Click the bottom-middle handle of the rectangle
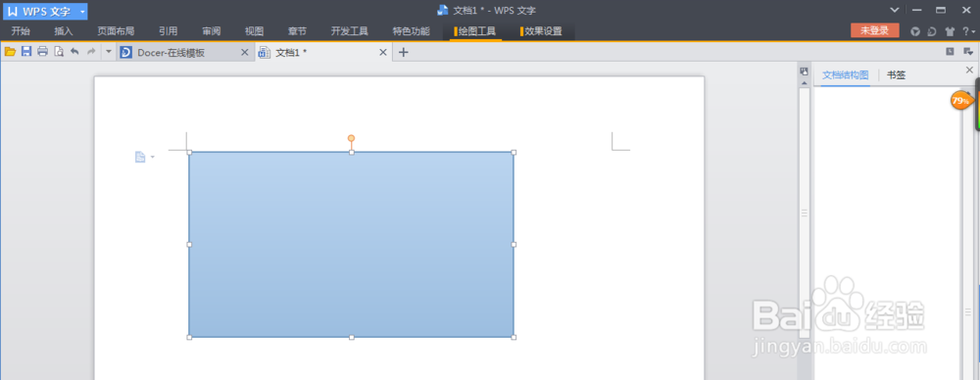The height and width of the screenshot is (380, 980). pyautogui.click(x=351, y=337)
